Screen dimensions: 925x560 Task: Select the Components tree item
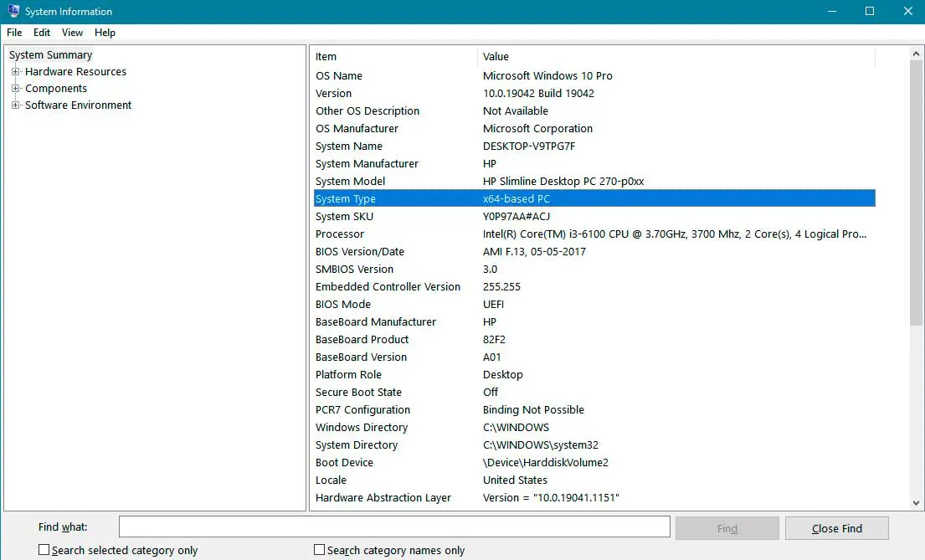coord(56,89)
